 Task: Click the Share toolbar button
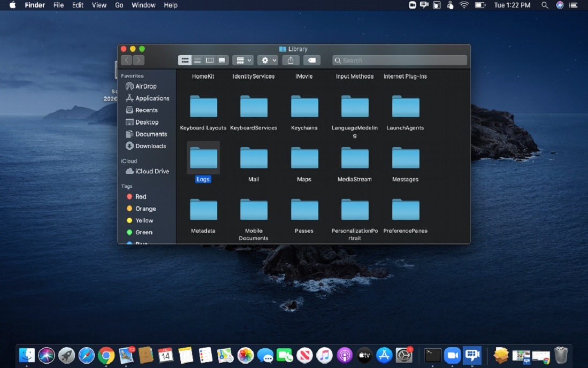coord(291,60)
